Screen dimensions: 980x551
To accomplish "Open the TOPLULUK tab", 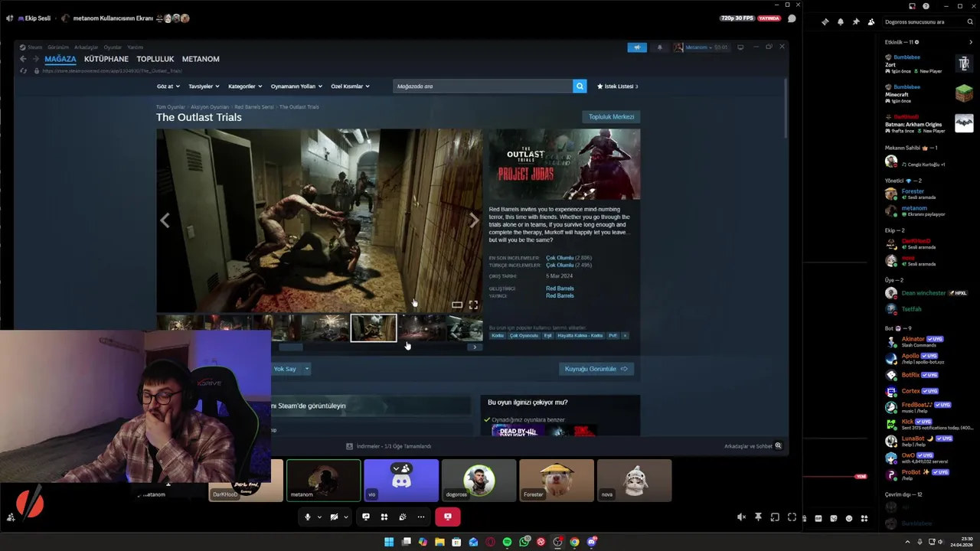I will point(155,59).
